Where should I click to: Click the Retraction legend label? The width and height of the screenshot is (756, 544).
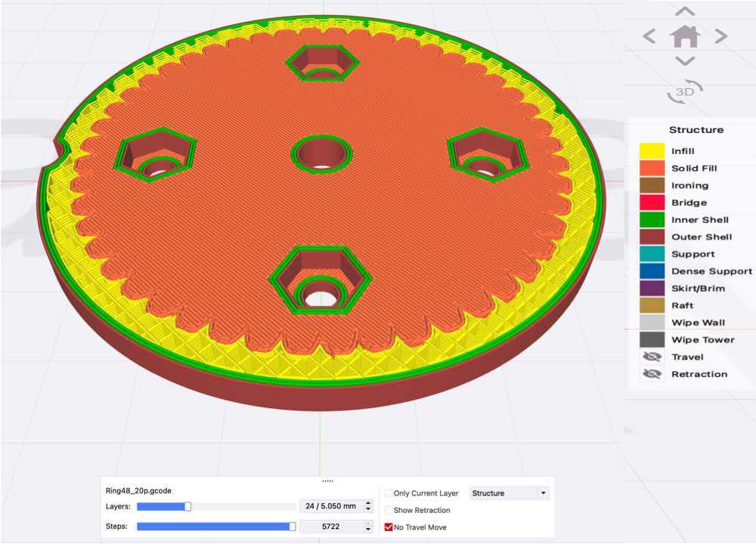click(699, 374)
